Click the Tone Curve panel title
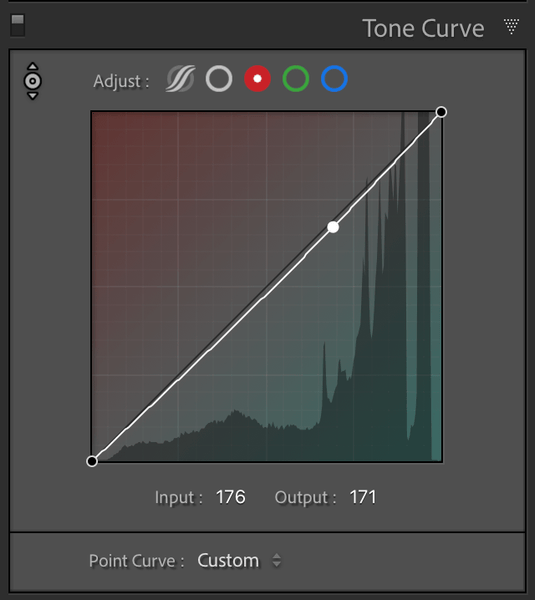Viewport: 535px width, 600px height. tap(423, 29)
